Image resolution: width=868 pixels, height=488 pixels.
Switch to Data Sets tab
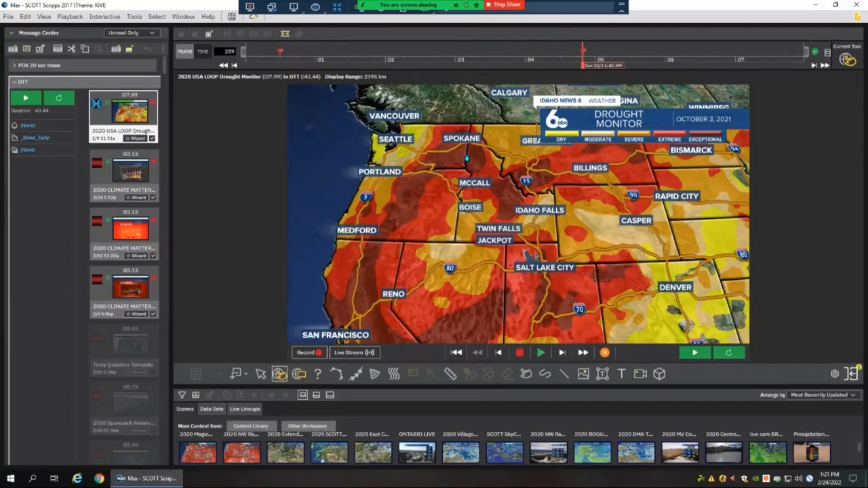tap(211, 409)
